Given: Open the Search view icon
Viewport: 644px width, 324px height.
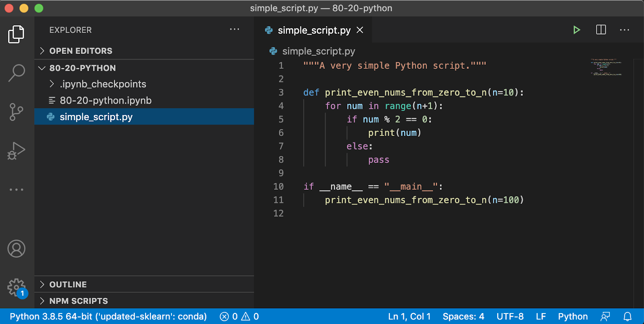Looking at the screenshot, I should click(16, 73).
